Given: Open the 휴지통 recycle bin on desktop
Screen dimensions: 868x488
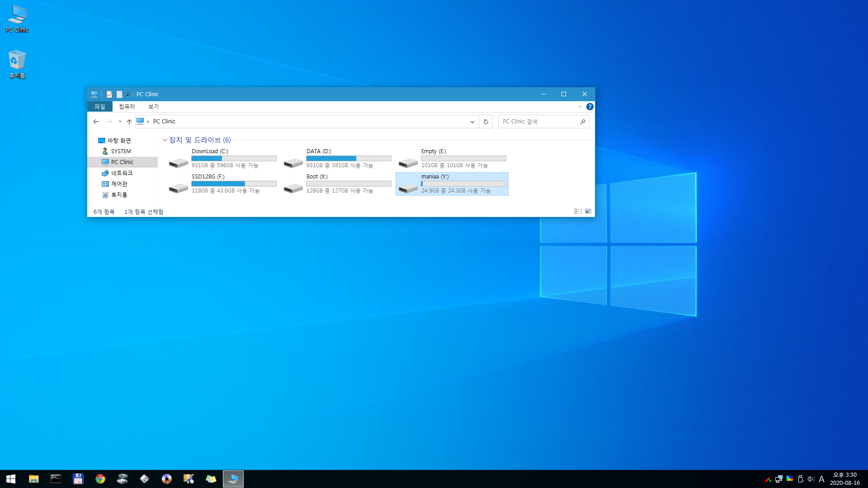Looking at the screenshot, I should coord(17,64).
